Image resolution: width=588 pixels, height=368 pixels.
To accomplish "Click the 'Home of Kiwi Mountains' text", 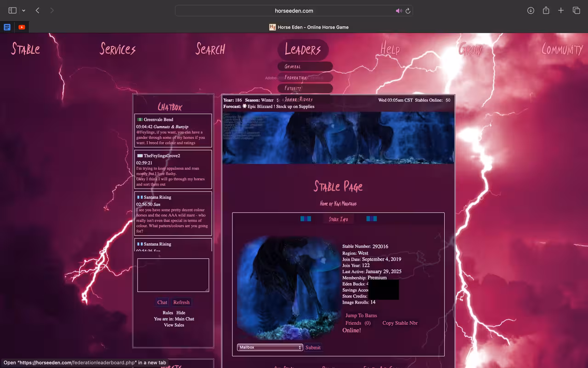I will tap(338, 203).
